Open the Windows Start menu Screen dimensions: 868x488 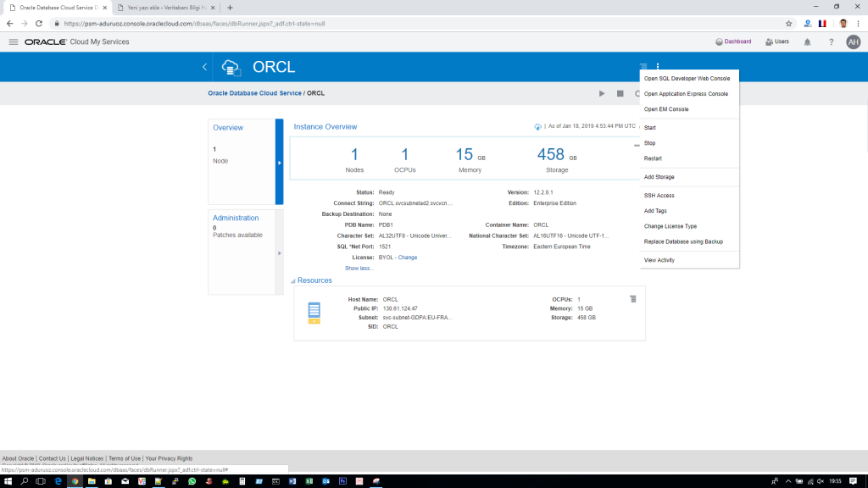8,481
